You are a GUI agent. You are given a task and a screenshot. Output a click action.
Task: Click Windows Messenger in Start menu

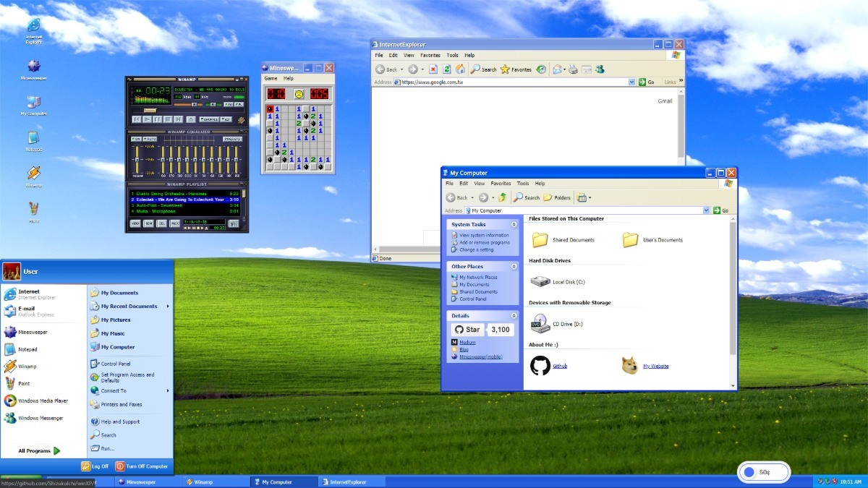[x=33, y=418]
